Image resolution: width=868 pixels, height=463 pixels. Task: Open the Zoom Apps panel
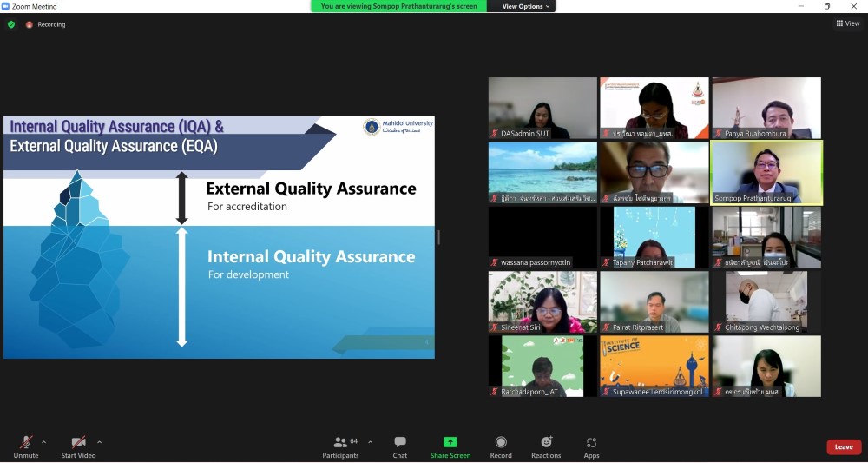(591, 446)
